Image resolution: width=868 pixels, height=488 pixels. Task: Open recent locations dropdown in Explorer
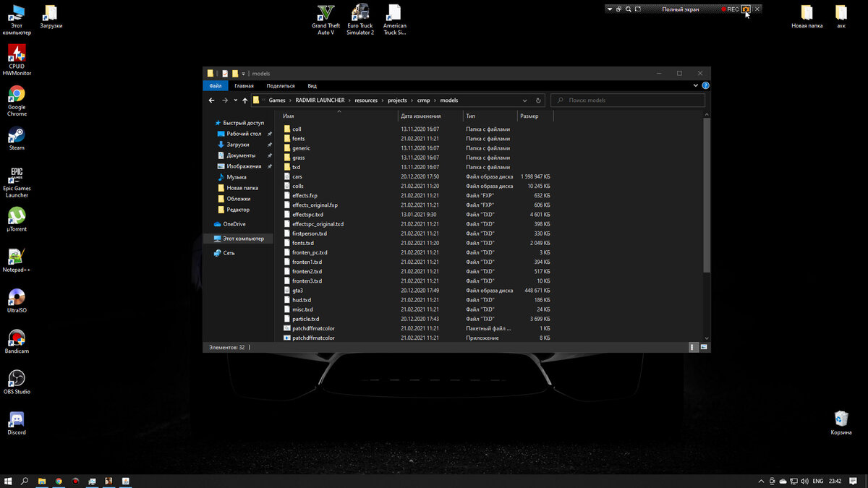[x=236, y=100]
